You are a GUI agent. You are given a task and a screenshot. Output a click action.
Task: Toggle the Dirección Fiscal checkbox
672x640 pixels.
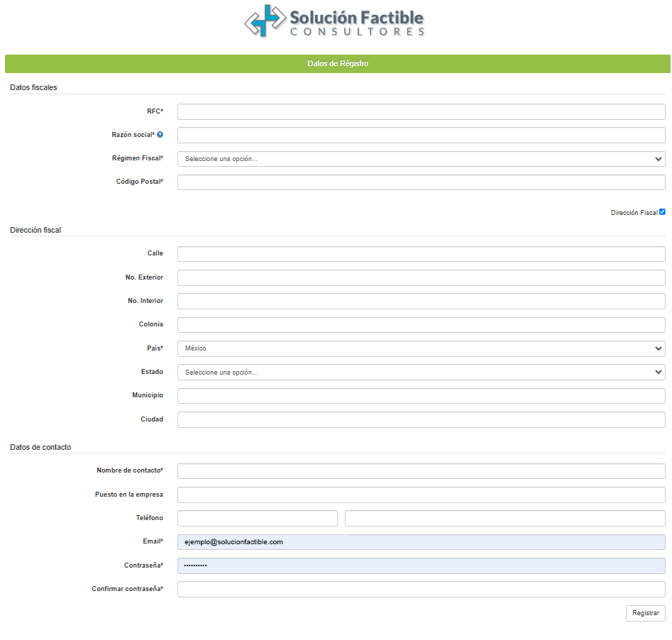coord(662,212)
